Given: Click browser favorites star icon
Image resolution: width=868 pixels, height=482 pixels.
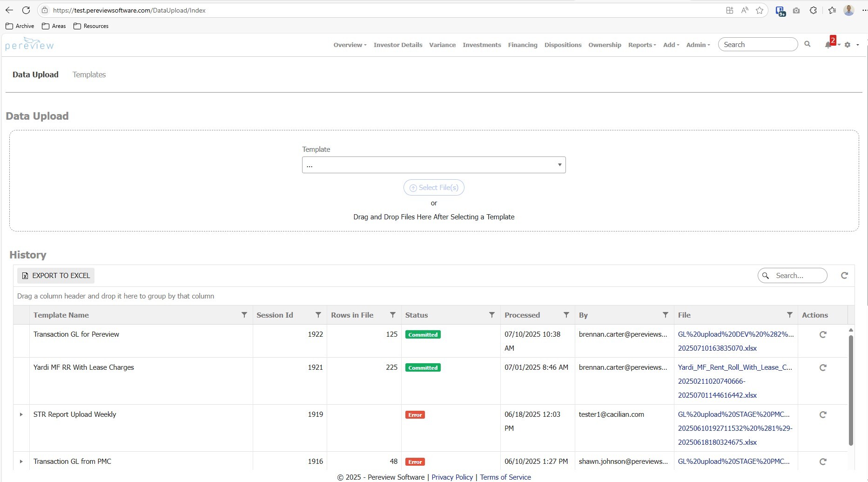Looking at the screenshot, I should [x=760, y=10].
